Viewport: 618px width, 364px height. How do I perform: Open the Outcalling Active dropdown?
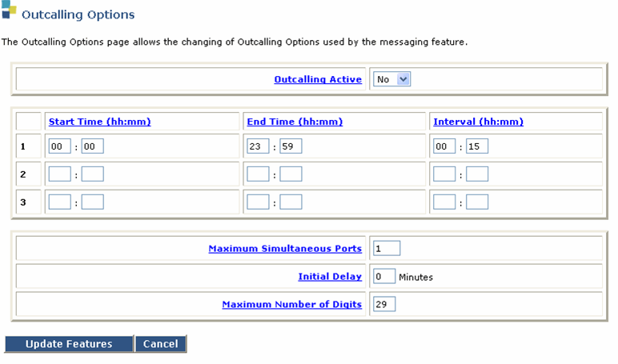coord(391,79)
